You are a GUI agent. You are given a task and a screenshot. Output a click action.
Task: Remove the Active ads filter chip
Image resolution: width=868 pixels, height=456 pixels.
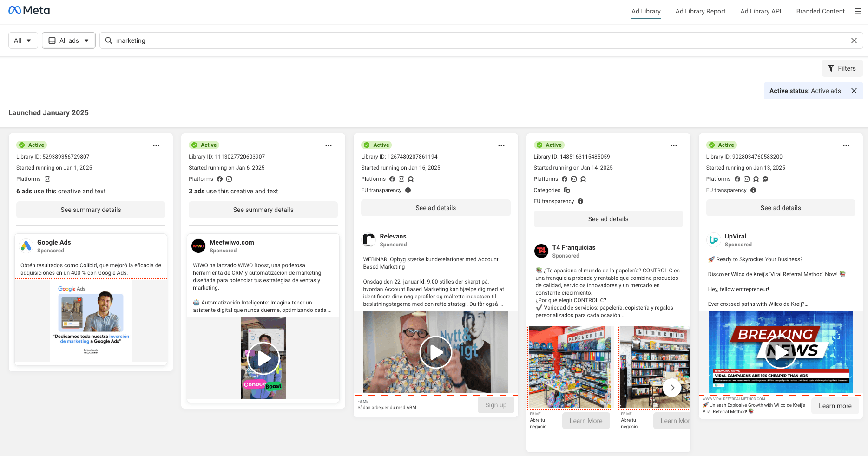[x=854, y=91]
